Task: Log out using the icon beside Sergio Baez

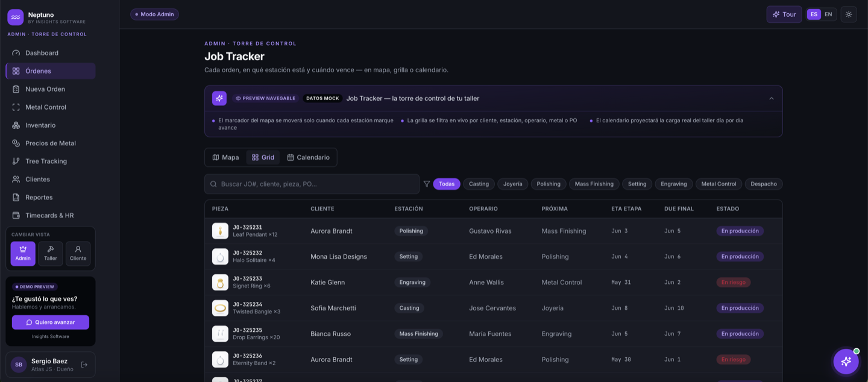Action: point(84,365)
